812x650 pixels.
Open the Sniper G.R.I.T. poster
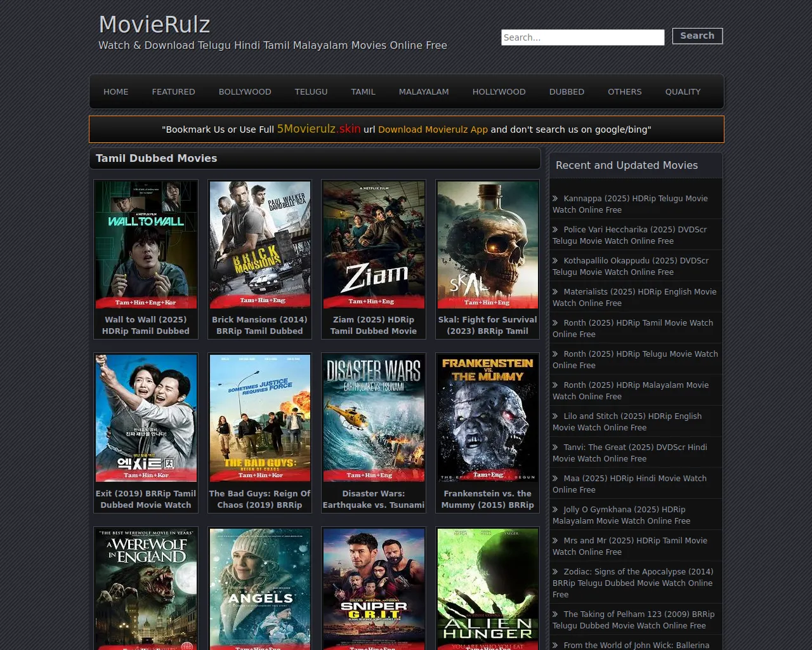[374, 589]
